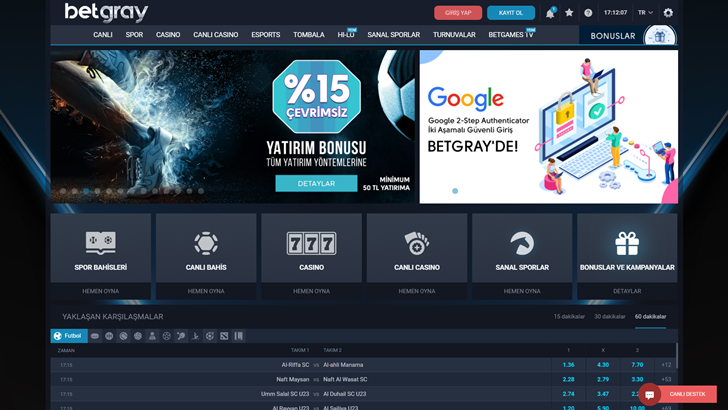Image resolution: width=728 pixels, height=410 pixels.
Task: Open the SPOR menu item
Action: click(134, 35)
